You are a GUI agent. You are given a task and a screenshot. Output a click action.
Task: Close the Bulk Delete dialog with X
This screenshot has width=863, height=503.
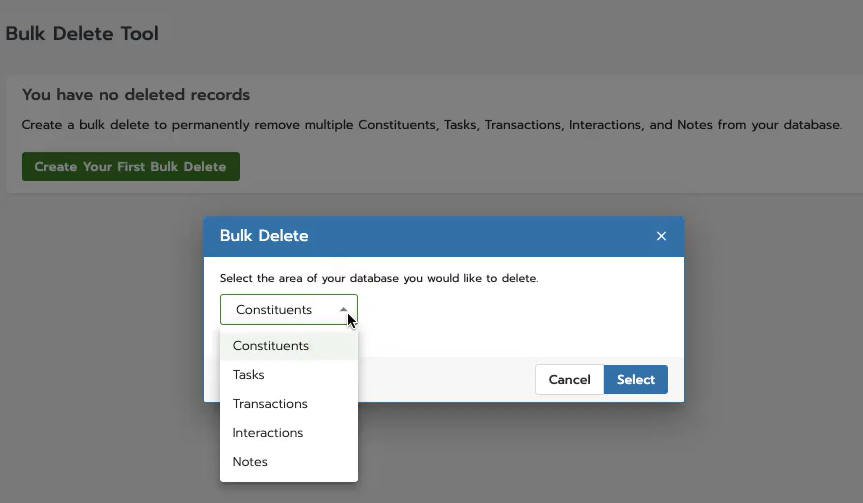[661, 236]
